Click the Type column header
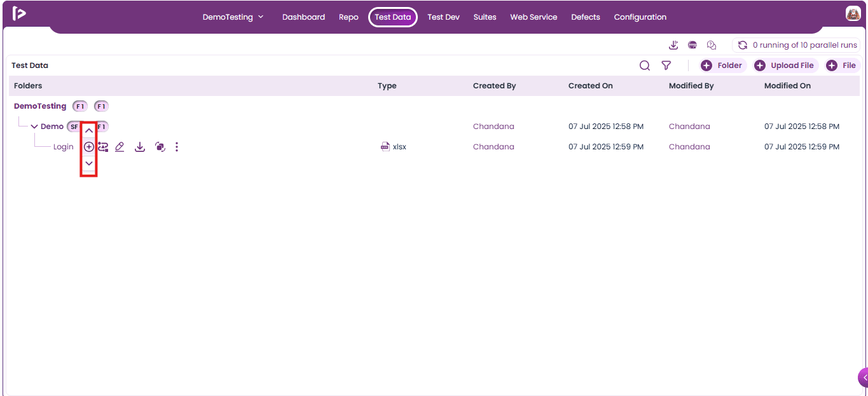 coord(387,86)
